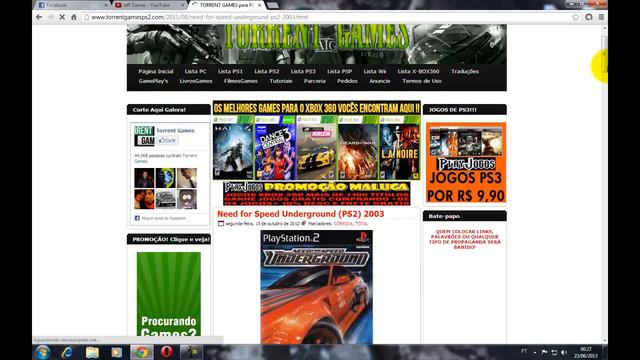Click the Curtir like button
Viewport: 640px width, 360px height.
(x=167, y=140)
